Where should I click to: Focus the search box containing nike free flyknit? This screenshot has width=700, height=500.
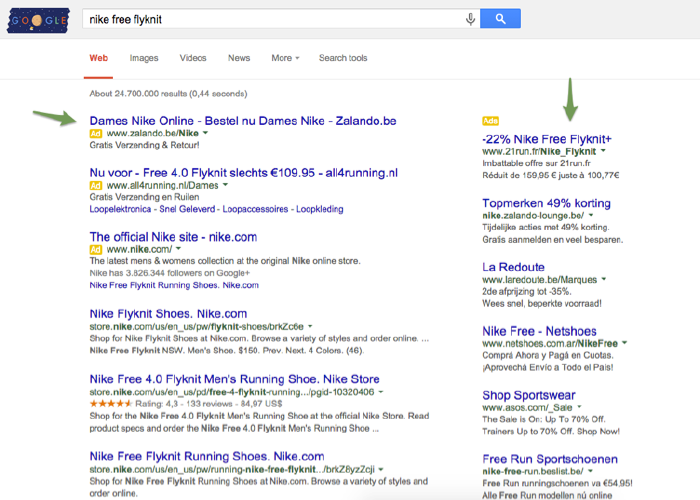[281, 19]
